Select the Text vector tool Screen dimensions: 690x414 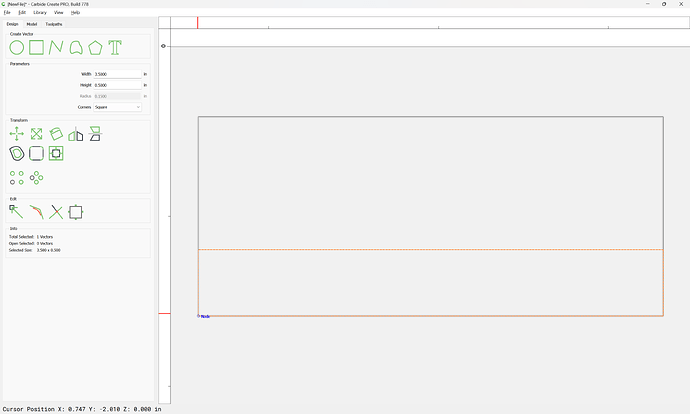click(115, 48)
